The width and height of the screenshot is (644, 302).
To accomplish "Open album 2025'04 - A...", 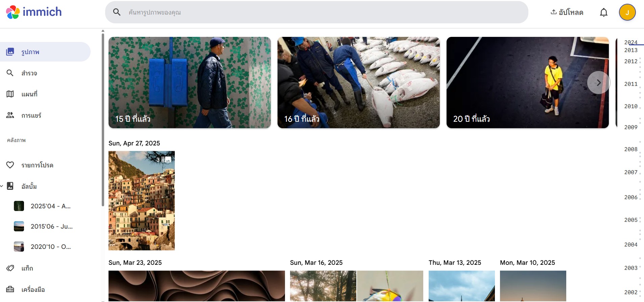I will (x=42, y=206).
